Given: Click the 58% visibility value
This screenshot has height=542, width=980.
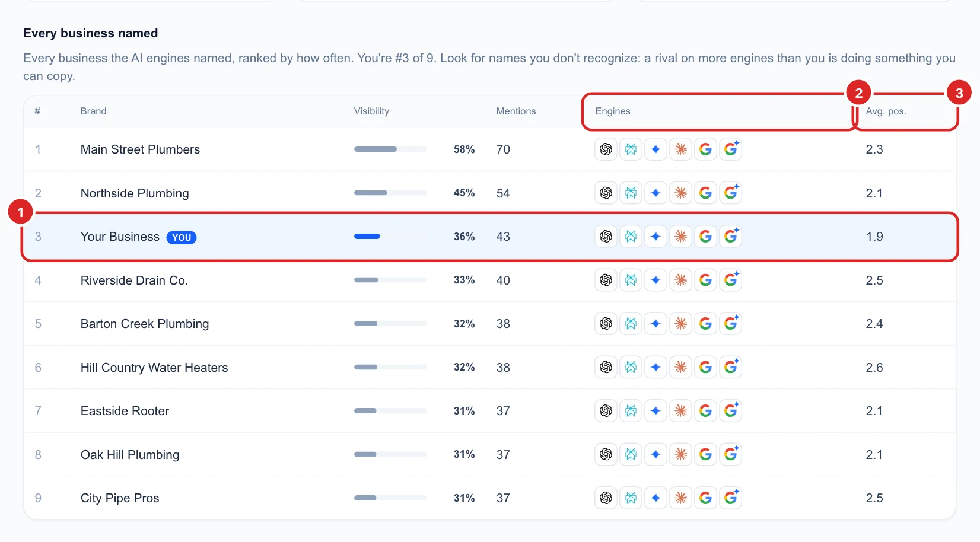Looking at the screenshot, I should point(464,149).
